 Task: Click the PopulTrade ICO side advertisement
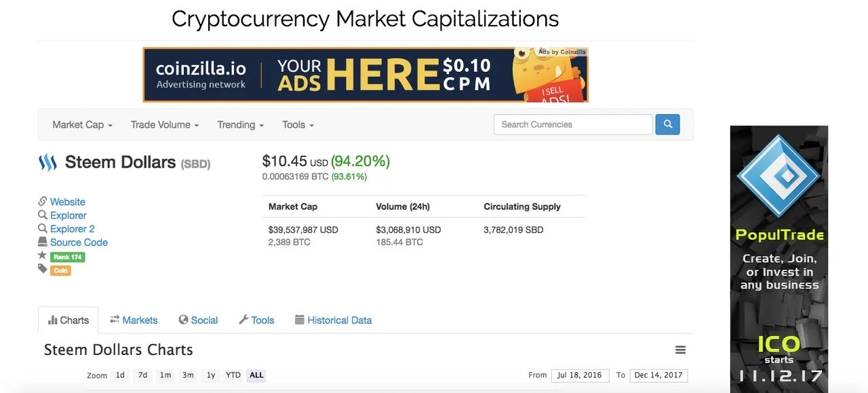(x=779, y=259)
